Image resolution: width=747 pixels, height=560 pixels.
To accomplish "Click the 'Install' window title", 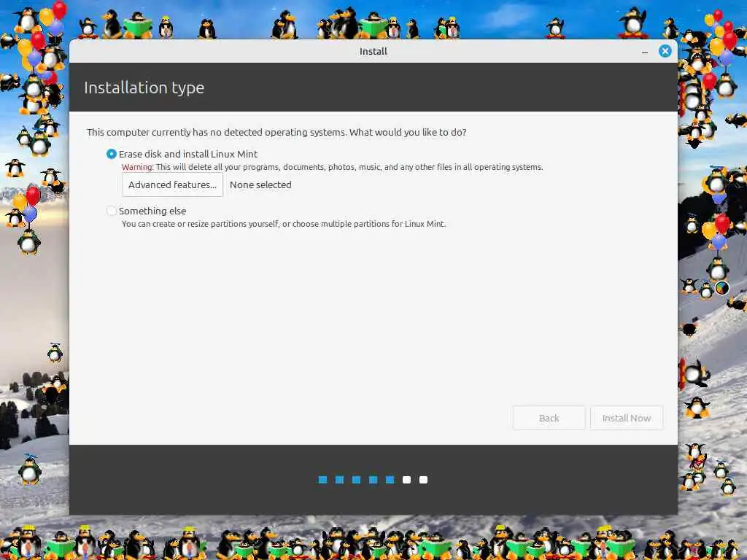I will 373,52.
